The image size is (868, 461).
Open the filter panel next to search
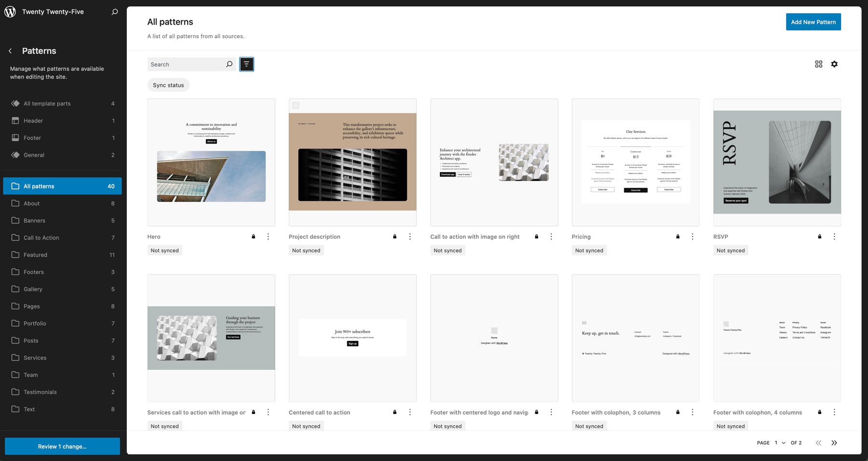[x=246, y=64]
